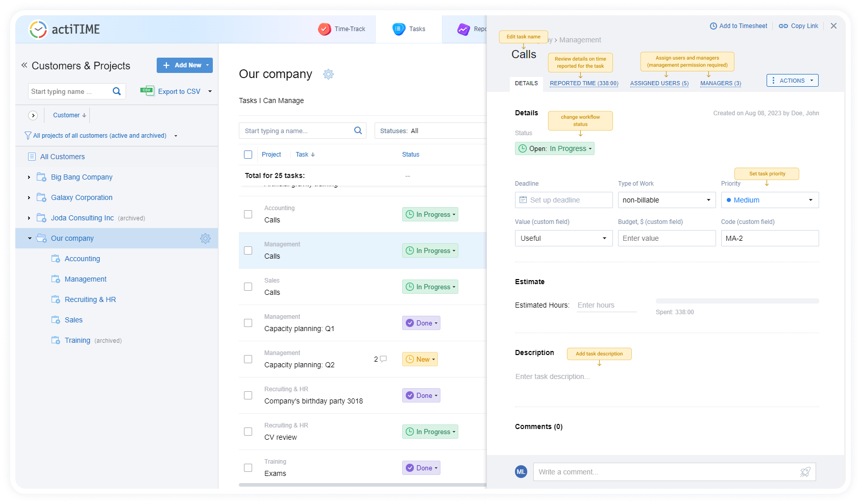861x504 pixels.
Task: Check the Accounting Calls task checkbox
Action: [248, 214]
